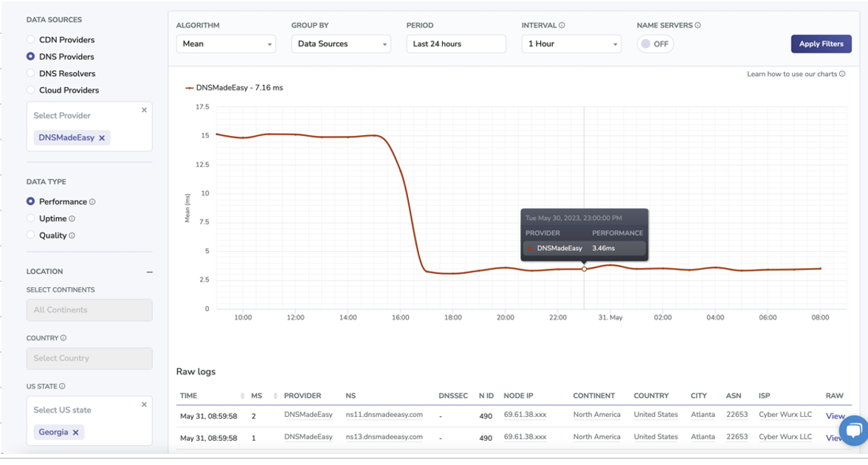The width and height of the screenshot is (868, 465).
Task: Click the Performance info icon
Action: click(x=92, y=201)
